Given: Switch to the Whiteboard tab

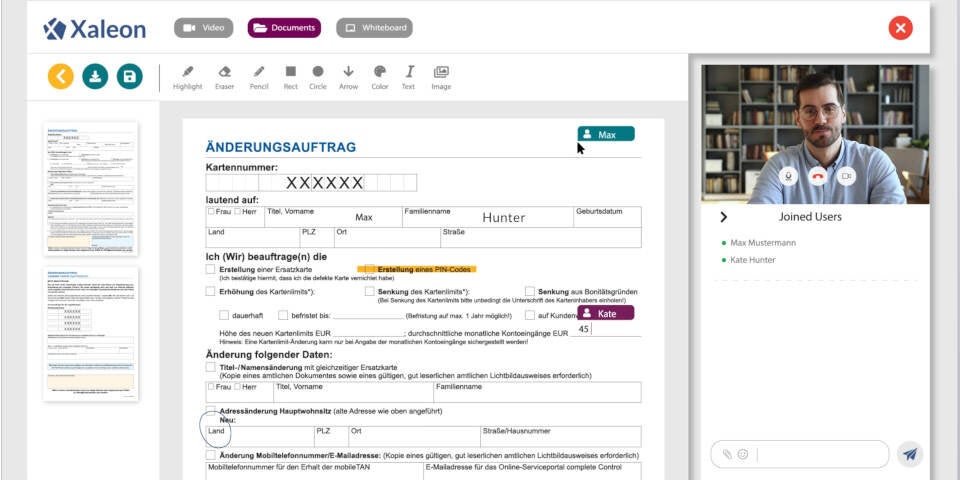Looking at the screenshot, I should 374,28.
